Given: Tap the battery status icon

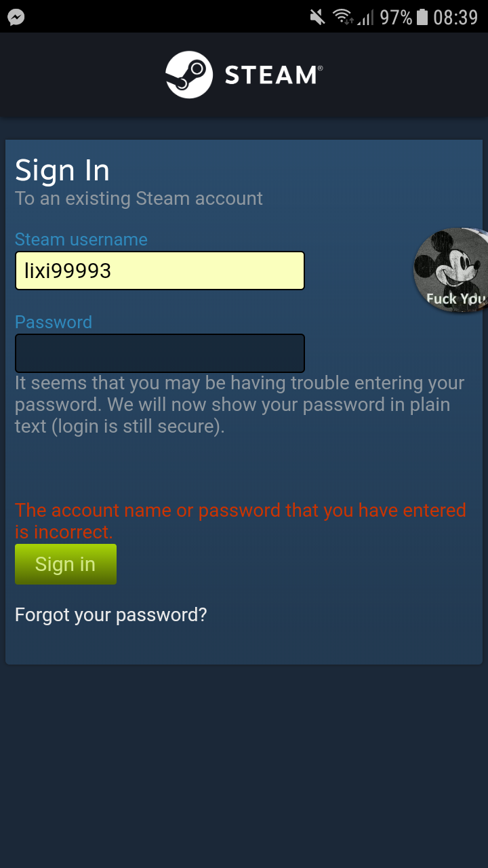Looking at the screenshot, I should click(x=422, y=17).
